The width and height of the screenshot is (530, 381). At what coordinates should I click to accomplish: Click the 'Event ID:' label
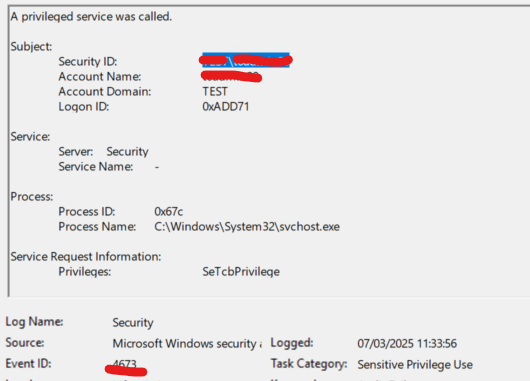28,364
